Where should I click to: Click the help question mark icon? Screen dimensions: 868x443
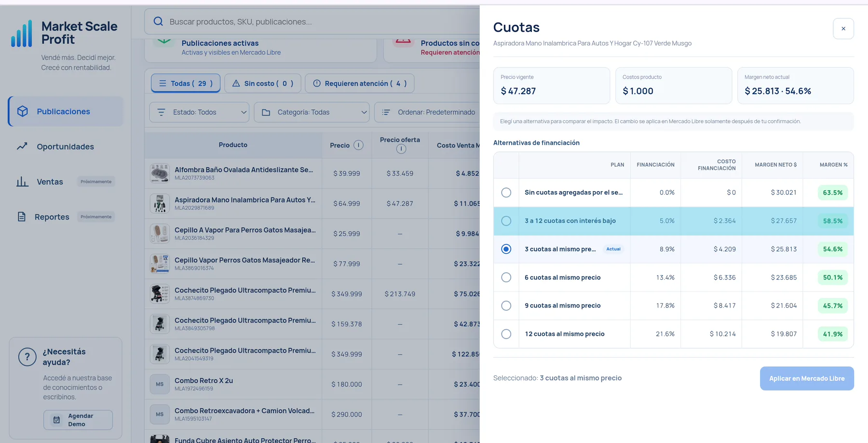click(27, 357)
